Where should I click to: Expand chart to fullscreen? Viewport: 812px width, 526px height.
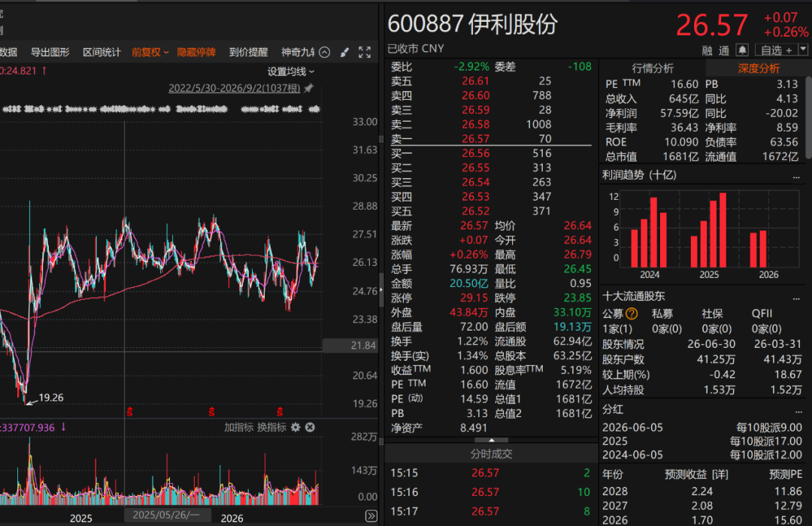pos(365,53)
